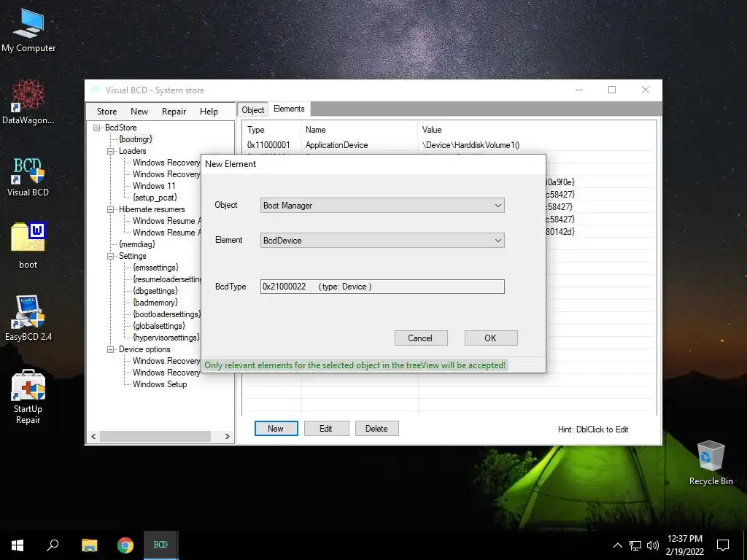Launch DataWagon desktop shortcut
Viewport: 747px width, 560px height.
click(x=28, y=102)
